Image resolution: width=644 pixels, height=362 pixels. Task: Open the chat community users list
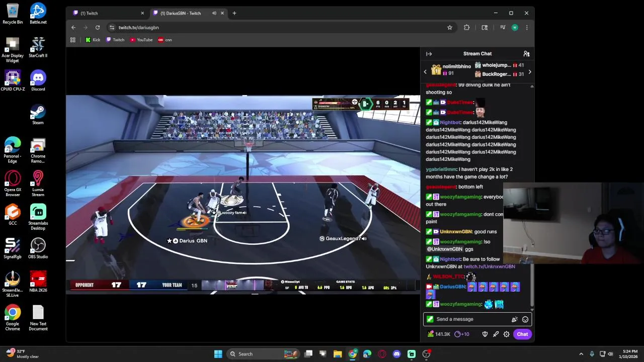tap(526, 54)
